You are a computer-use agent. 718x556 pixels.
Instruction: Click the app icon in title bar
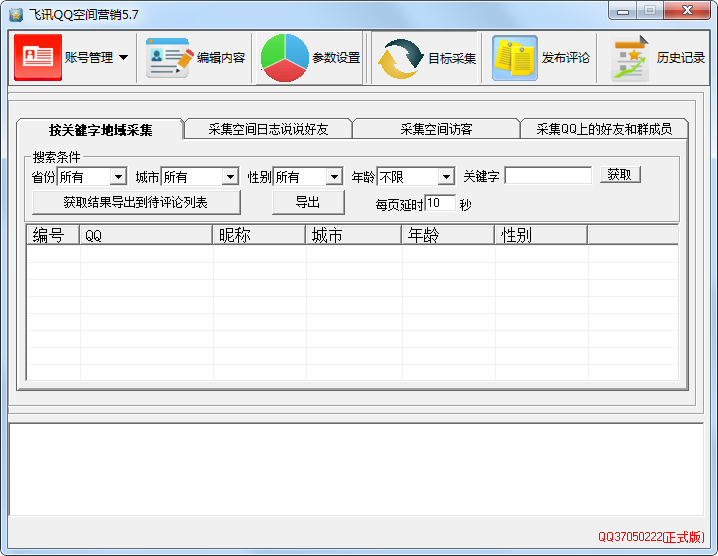pyautogui.click(x=16, y=14)
